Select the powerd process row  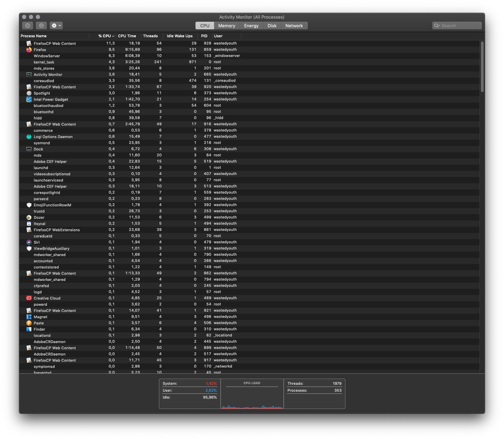pyautogui.click(x=249, y=304)
